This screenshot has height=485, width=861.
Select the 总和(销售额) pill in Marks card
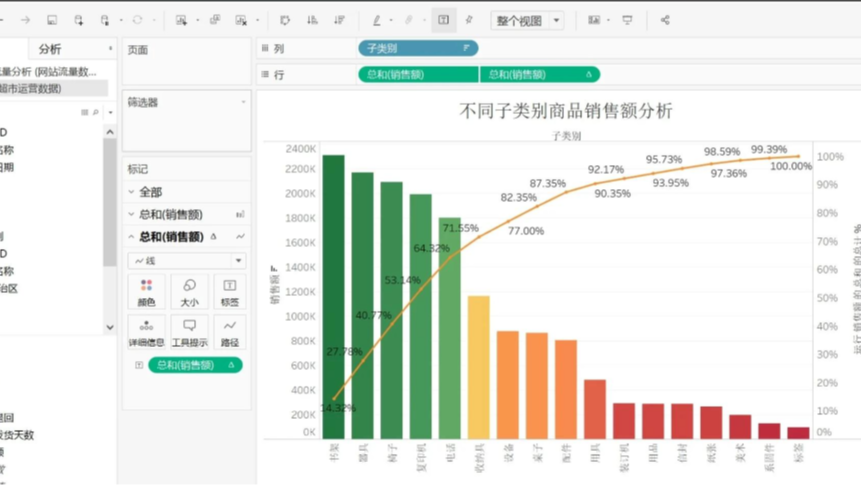click(x=195, y=365)
